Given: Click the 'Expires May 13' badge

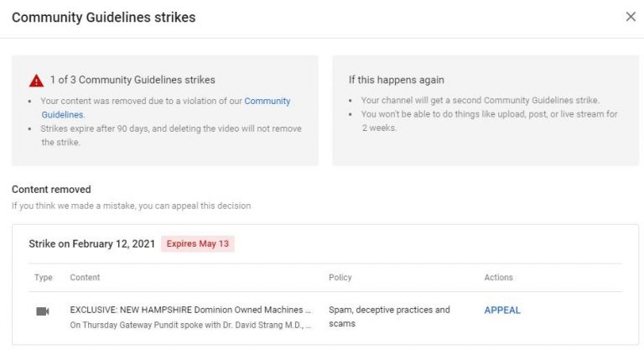Looking at the screenshot, I should 198,244.
